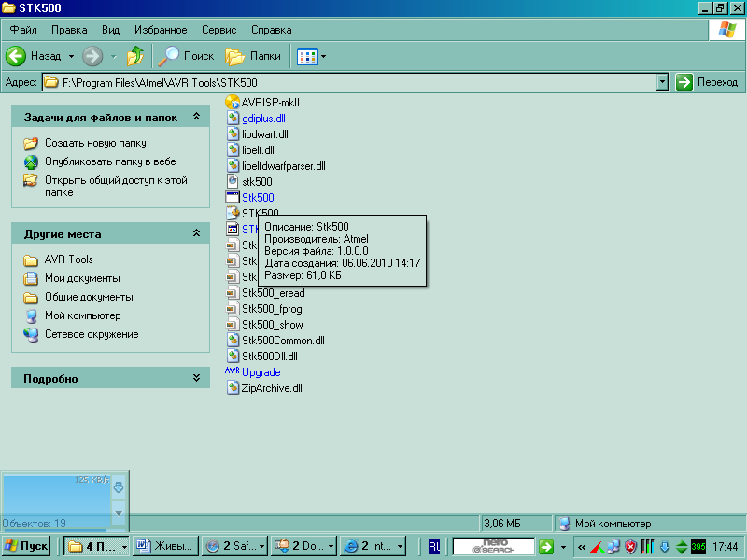747x560 pixels.
Task: Collapse the Задачи для файлов и папок panel
Action: coord(196,117)
